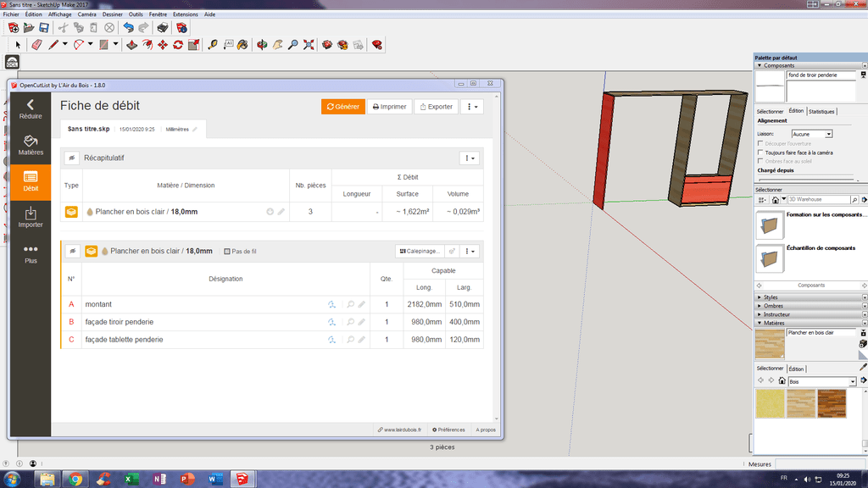Screen dimensions: 868x488
Task: Activate the Arc drawing tool
Action: (79, 45)
